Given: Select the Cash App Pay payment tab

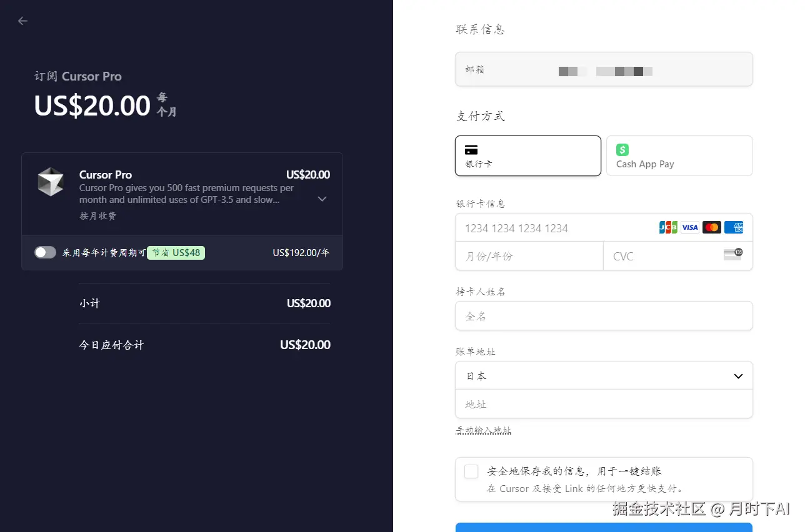Looking at the screenshot, I should (679, 156).
